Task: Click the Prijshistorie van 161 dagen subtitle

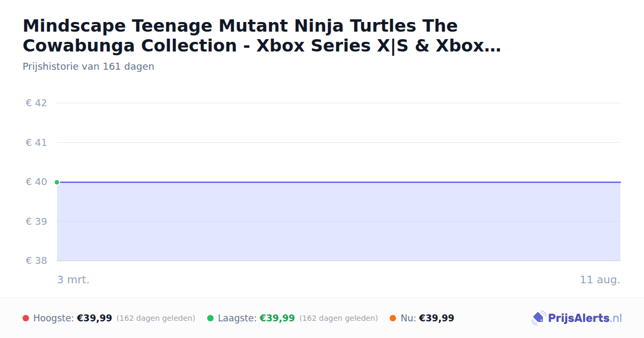Action: (89, 67)
